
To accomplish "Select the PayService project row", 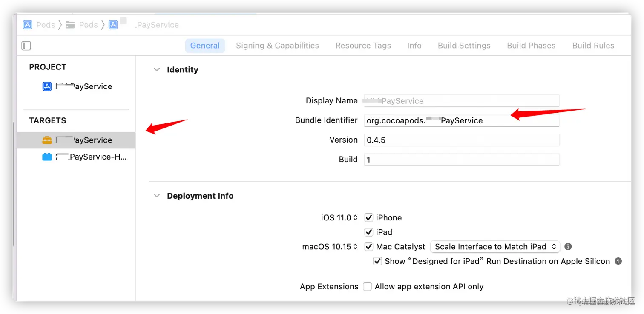I will pyautogui.click(x=76, y=86).
